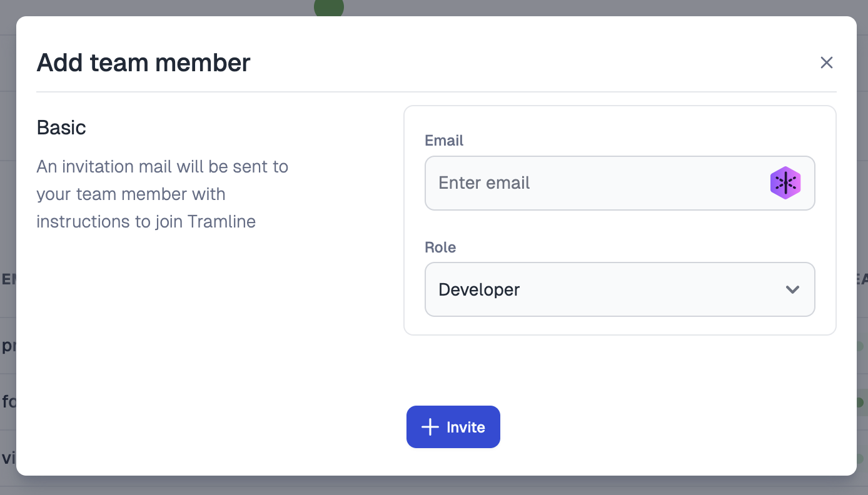
Task: Click the plus icon on Invite button
Action: [430, 427]
